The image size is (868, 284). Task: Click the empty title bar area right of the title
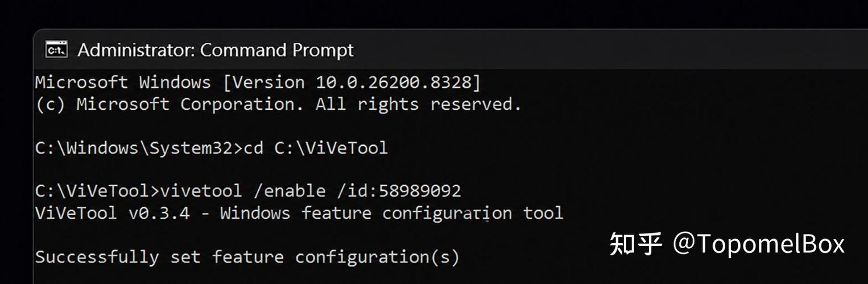pyautogui.click(x=609, y=50)
